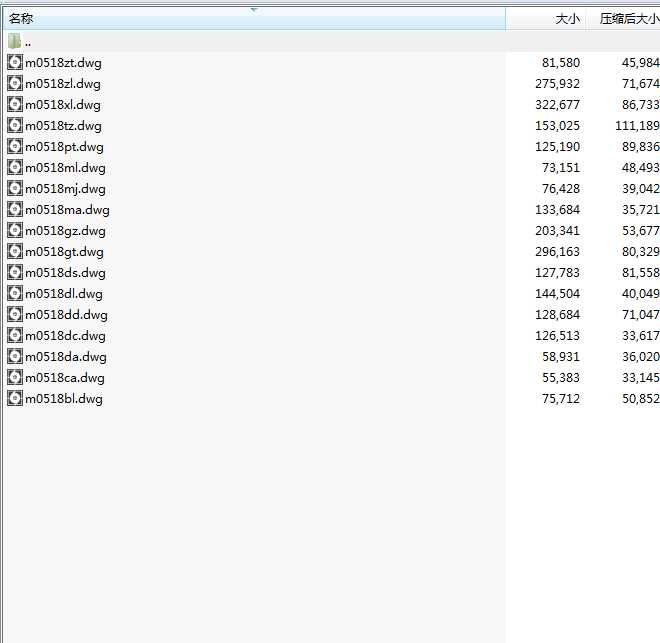Select file name m0518ml.dwg
Screen dimensions: 660x643
65,168
